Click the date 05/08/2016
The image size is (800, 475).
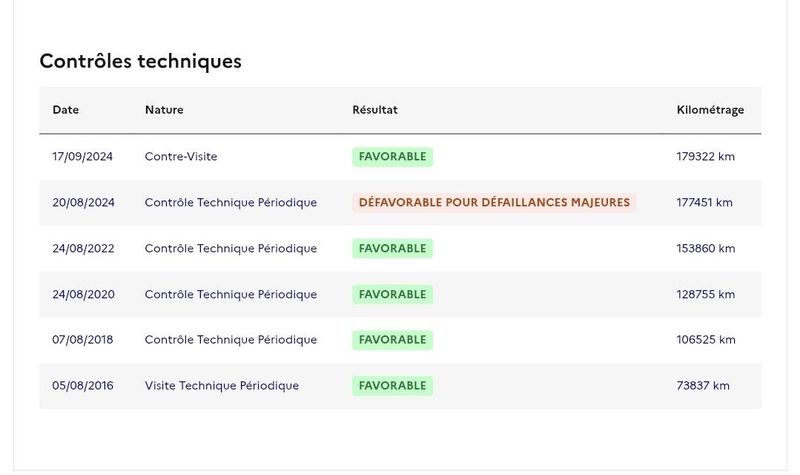pyautogui.click(x=83, y=386)
